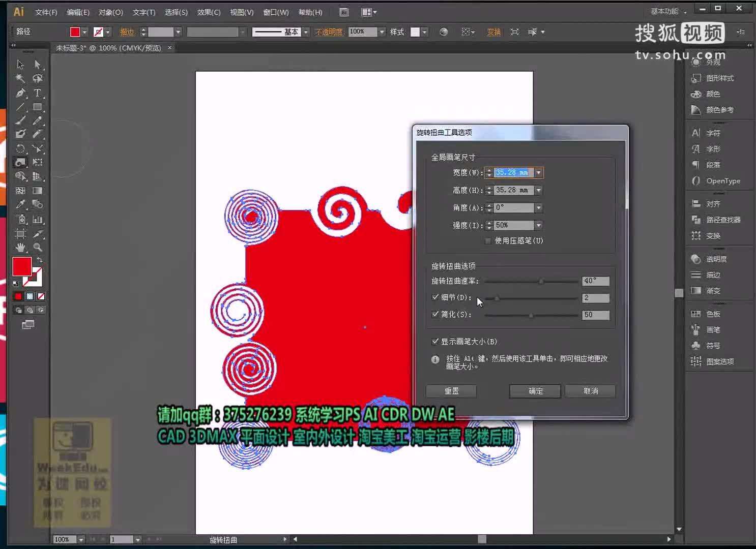Open the 文件(F) menu
Image resolution: width=756 pixels, height=549 pixels.
point(46,12)
